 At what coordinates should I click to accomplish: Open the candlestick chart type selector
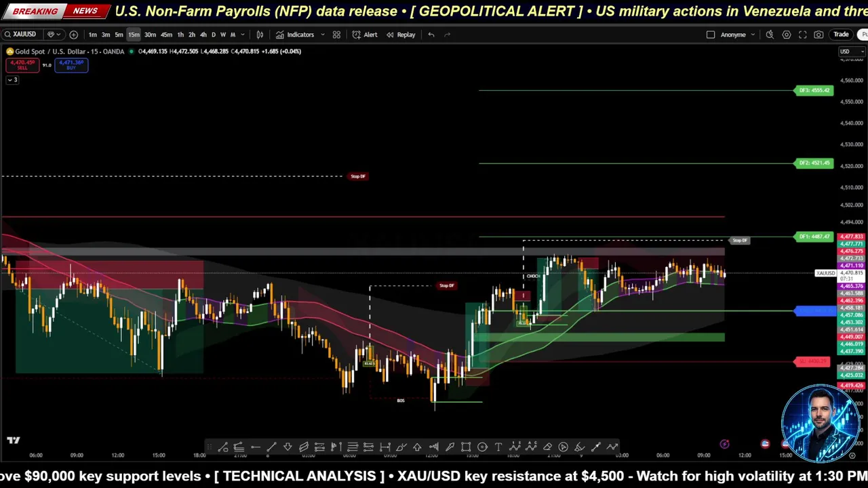[260, 35]
